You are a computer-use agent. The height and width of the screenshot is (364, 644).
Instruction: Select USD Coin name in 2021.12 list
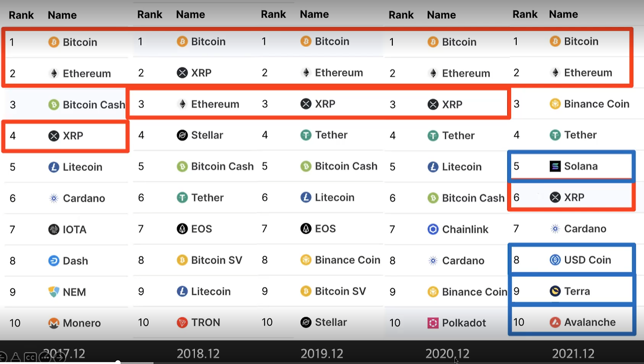click(588, 260)
